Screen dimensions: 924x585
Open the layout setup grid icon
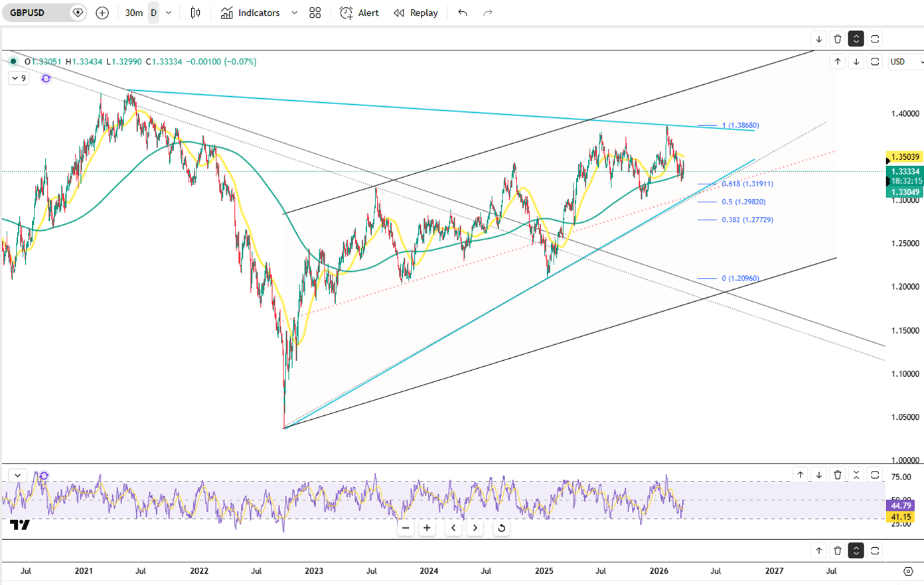click(315, 13)
